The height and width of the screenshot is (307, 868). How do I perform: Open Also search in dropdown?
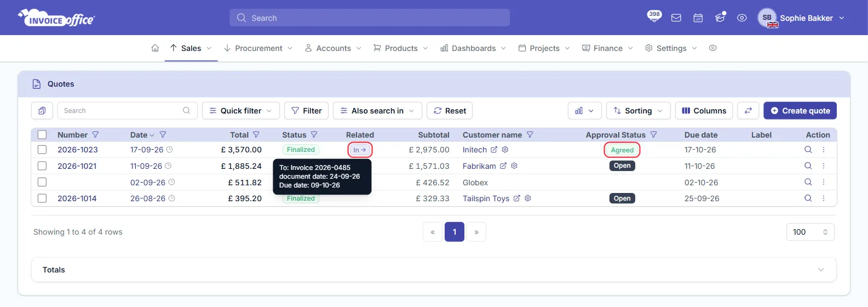pos(377,111)
